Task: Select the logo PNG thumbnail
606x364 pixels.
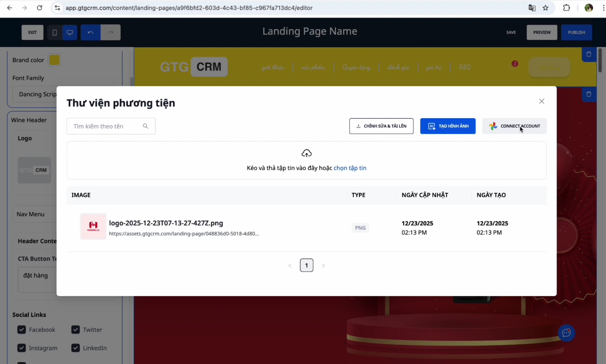Action: pos(93,226)
